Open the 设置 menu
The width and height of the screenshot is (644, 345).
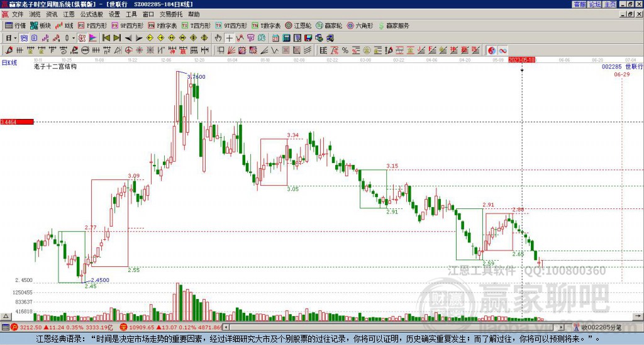coord(114,14)
